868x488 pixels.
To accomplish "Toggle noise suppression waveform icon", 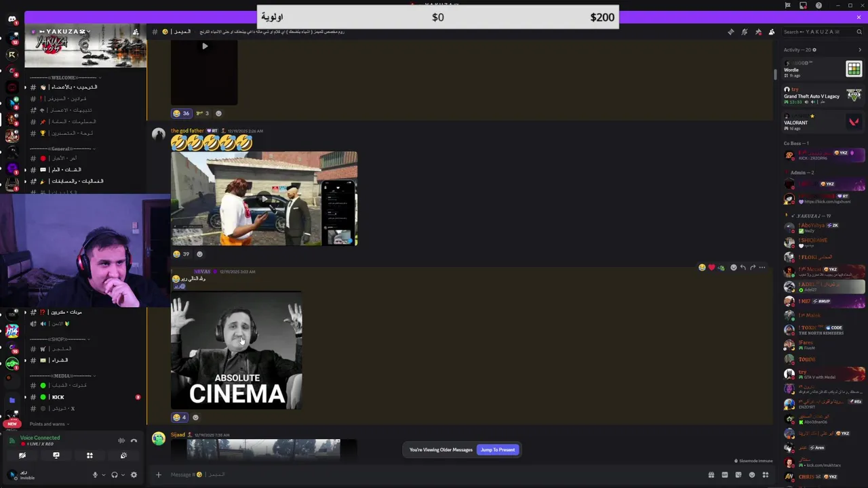I will pyautogui.click(x=121, y=441).
